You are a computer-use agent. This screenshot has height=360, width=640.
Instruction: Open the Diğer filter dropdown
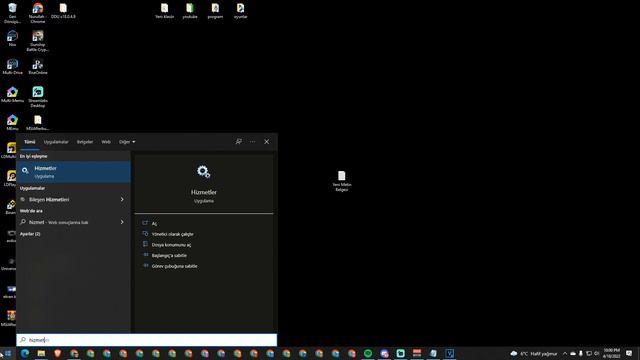tap(127, 142)
